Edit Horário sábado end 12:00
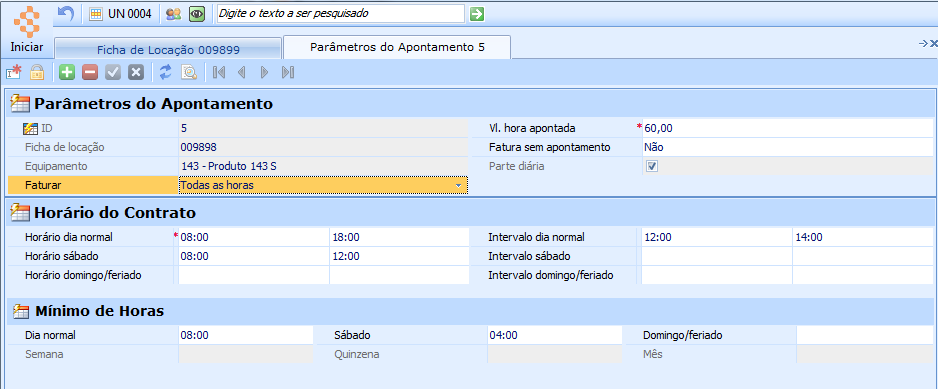 click(x=400, y=256)
